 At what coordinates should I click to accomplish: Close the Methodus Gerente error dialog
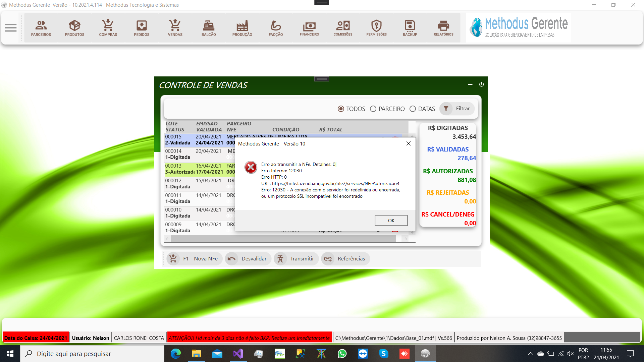point(408,143)
